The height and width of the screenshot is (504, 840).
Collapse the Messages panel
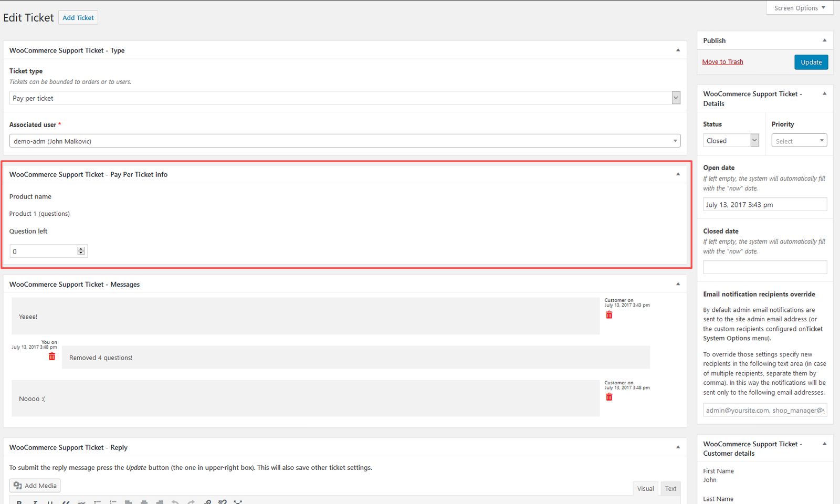(x=678, y=284)
